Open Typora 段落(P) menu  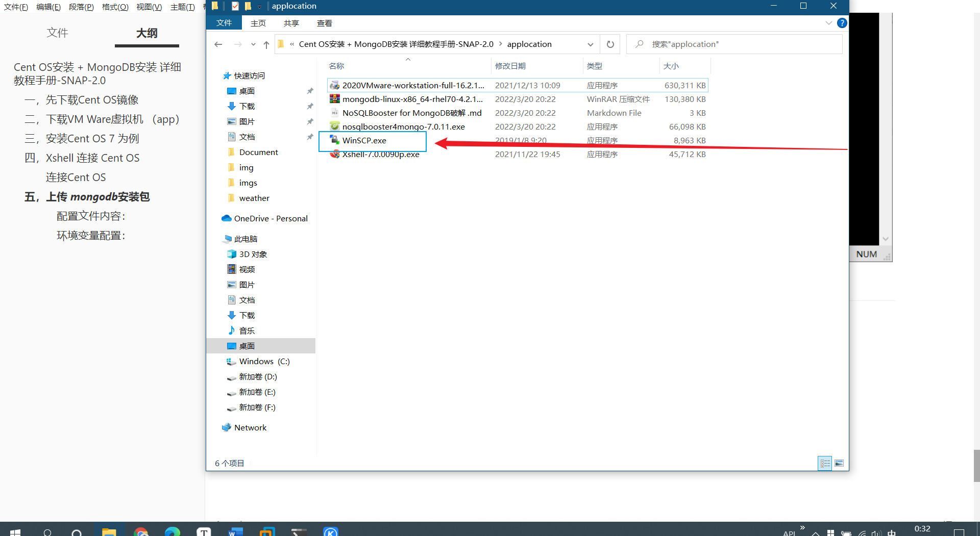coord(81,7)
